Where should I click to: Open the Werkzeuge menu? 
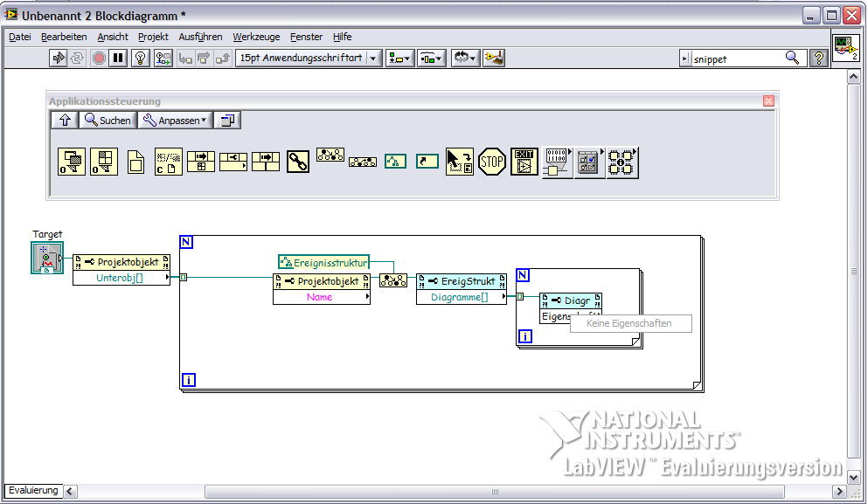click(256, 37)
